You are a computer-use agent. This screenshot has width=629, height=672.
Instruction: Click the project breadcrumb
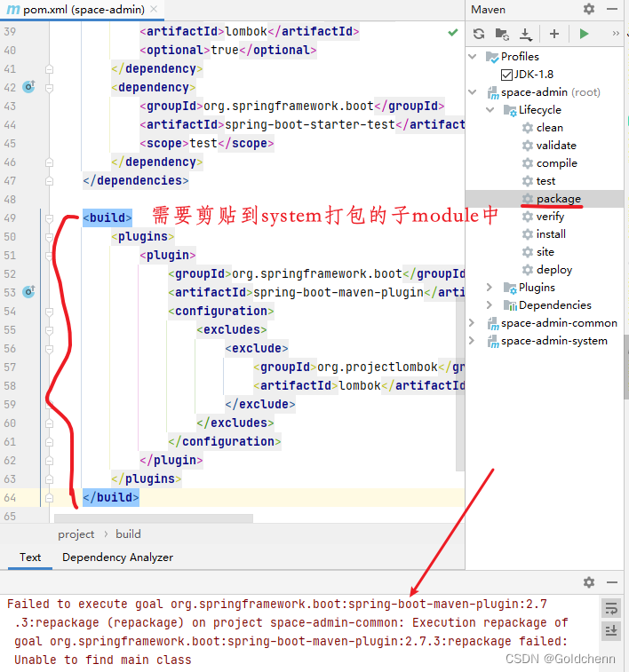[x=76, y=534]
